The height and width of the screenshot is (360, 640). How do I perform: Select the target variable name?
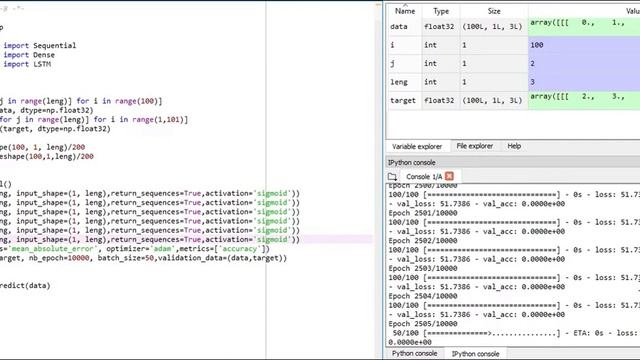coord(403,100)
